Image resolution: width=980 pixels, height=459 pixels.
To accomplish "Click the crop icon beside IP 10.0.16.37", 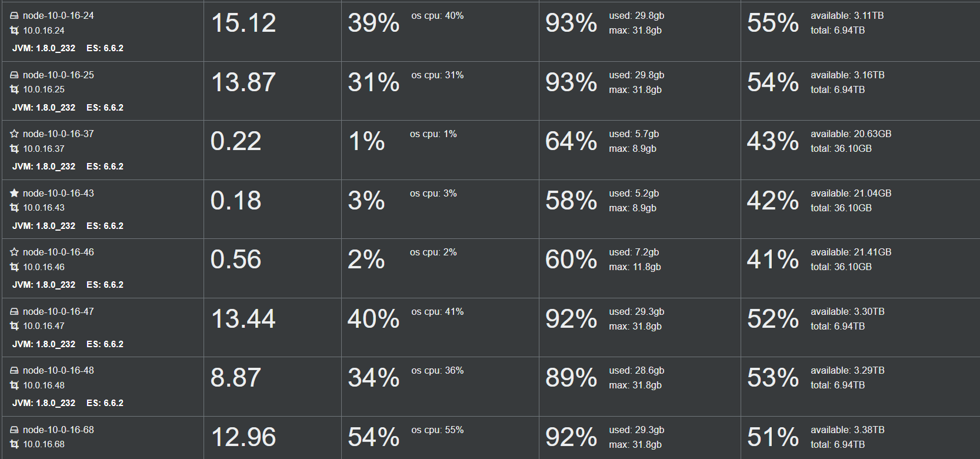I will click(14, 149).
